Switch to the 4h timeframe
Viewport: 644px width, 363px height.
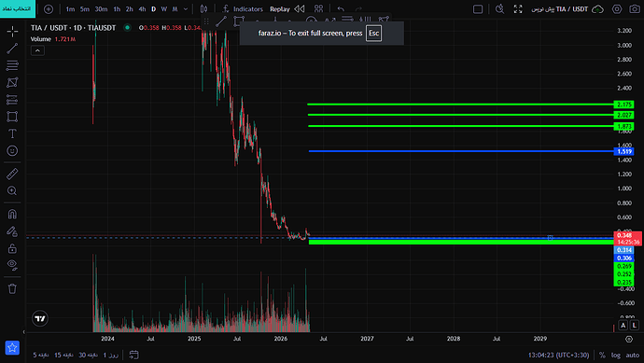[142, 9]
